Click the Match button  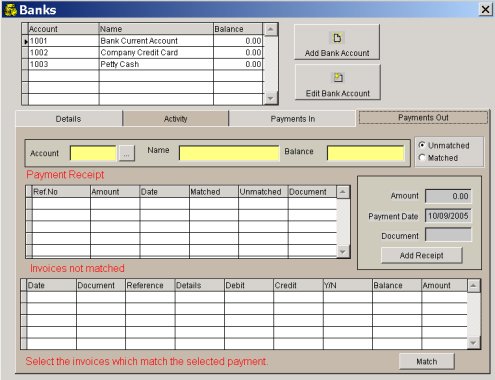point(427,361)
